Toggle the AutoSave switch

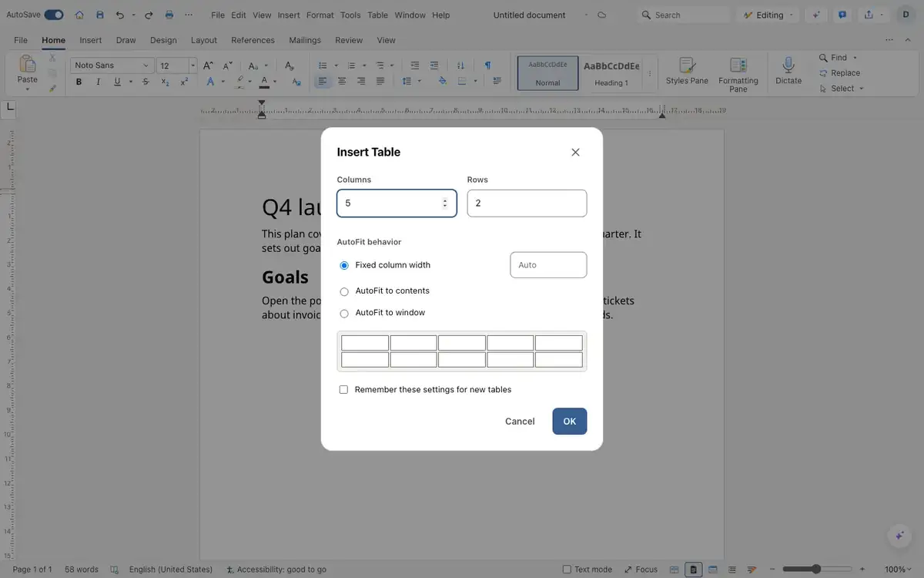(x=54, y=15)
